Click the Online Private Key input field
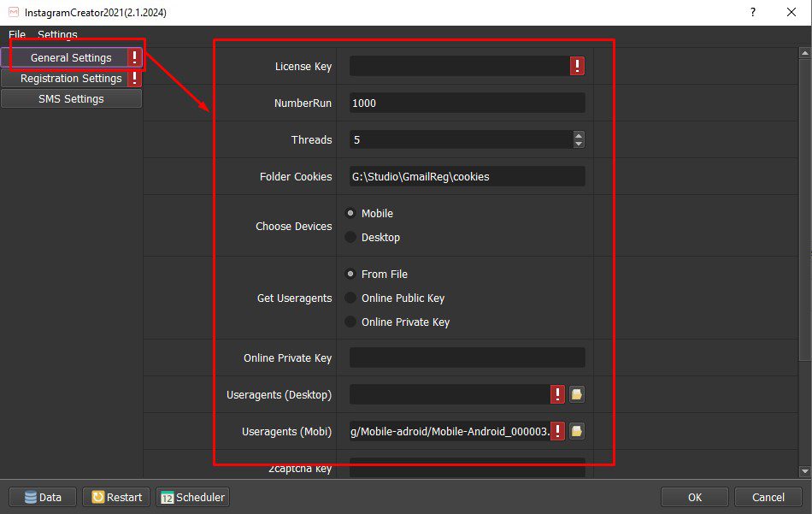 click(x=468, y=357)
